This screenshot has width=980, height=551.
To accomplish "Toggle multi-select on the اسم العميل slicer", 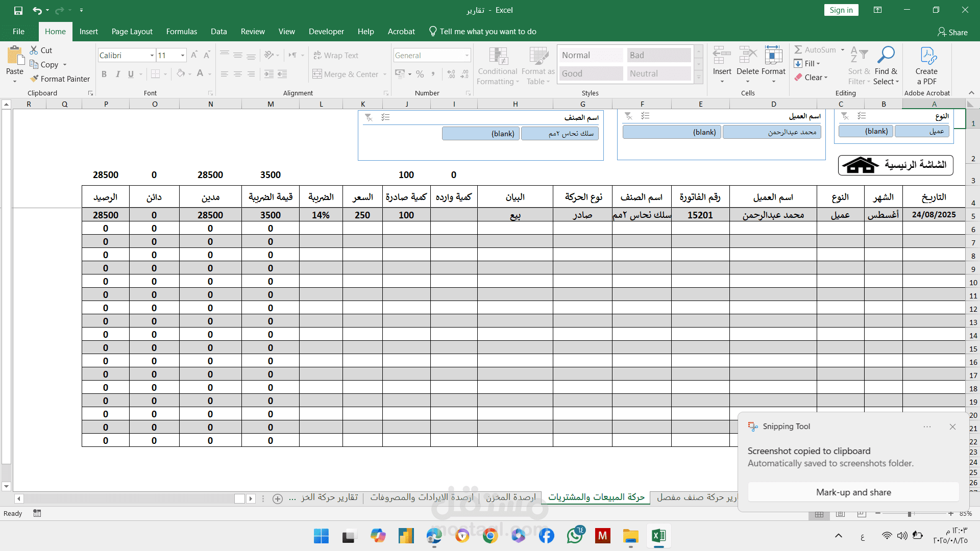I will [645, 116].
